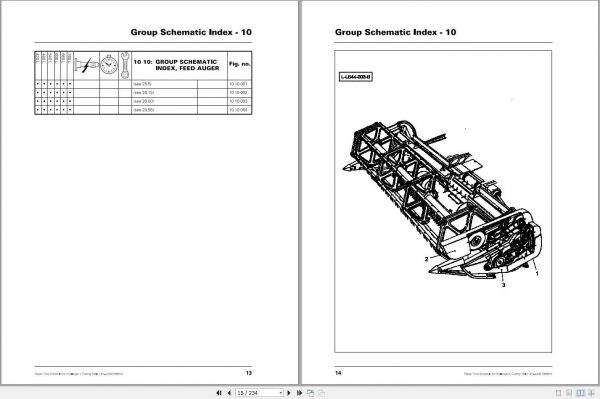This screenshot has height=399, width=600.
Task: Open the page number dropdown
Action: [x=280, y=393]
